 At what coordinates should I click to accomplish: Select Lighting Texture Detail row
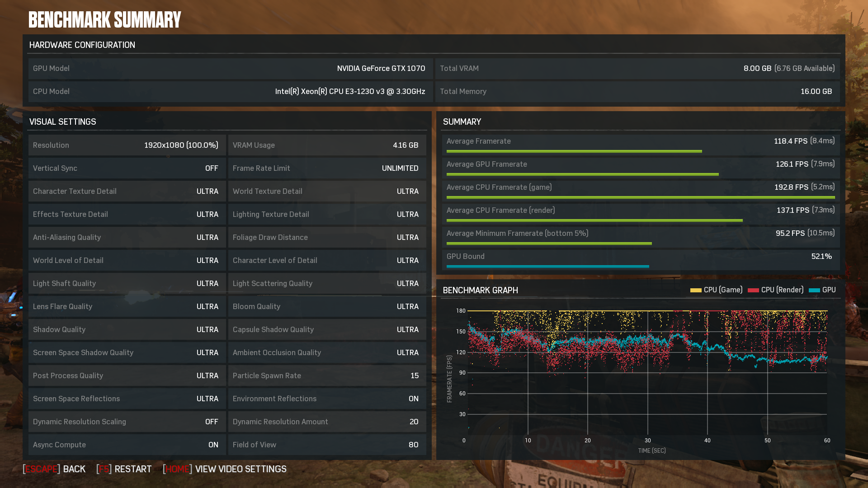tap(327, 215)
